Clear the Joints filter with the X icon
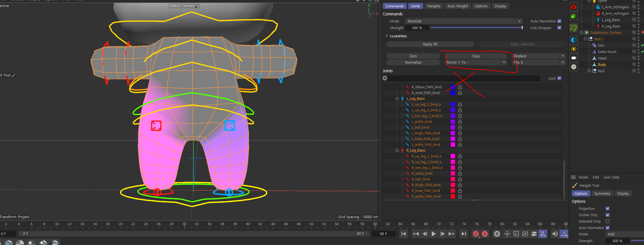 [x=385, y=78]
